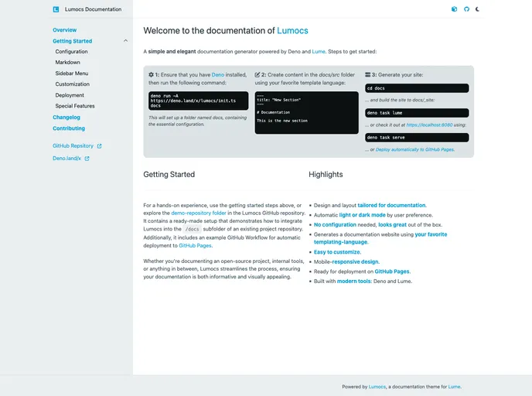The height and width of the screenshot is (396, 532).
Task: Open Getting Started in the sidebar
Action: (72, 41)
